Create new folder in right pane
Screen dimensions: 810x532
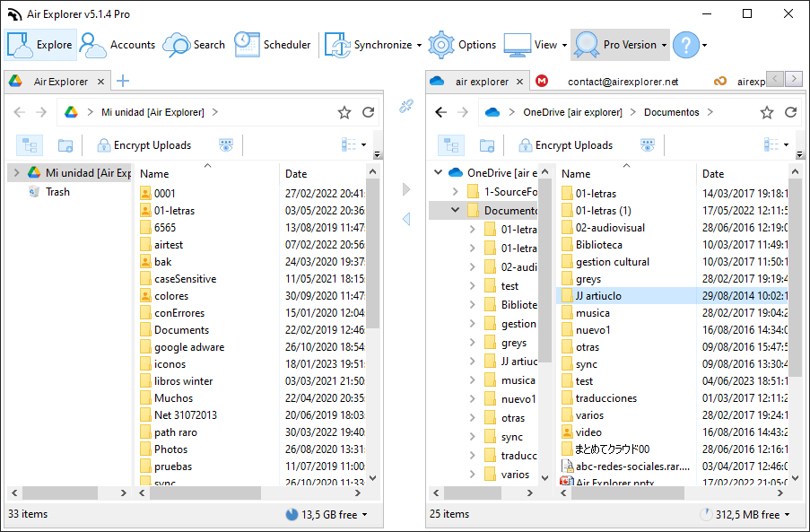tap(486, 145)
